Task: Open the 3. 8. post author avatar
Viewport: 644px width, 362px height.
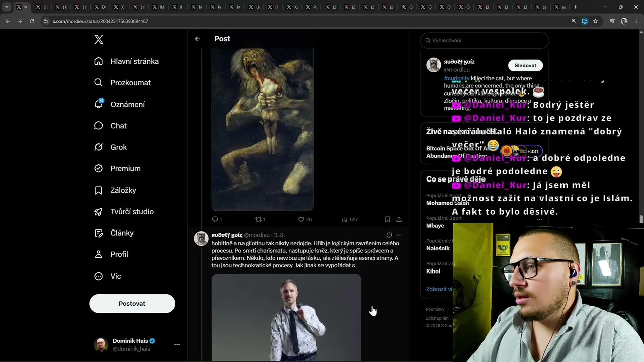Action: pos(201,239)
